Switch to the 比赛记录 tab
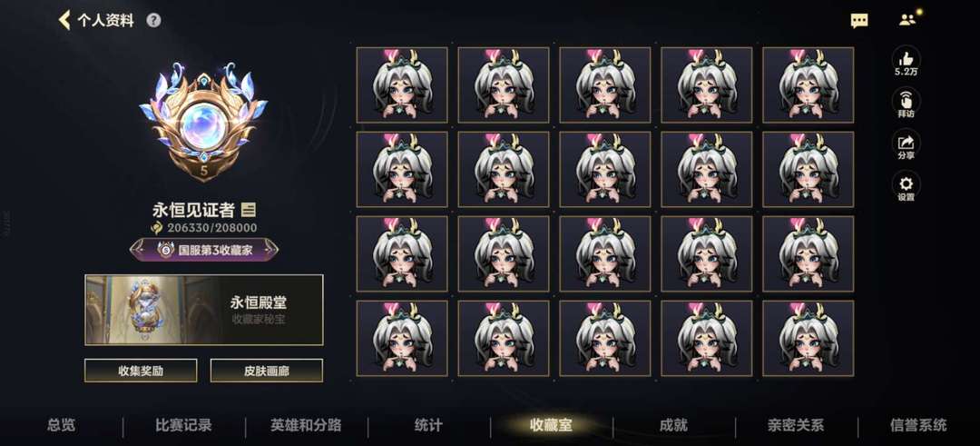 point(183,425)
